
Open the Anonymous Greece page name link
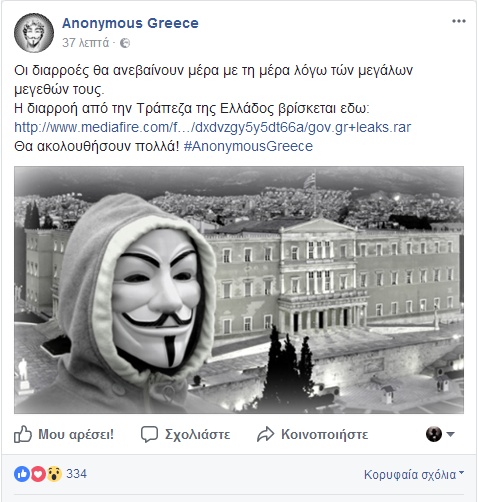coord(130,23)
